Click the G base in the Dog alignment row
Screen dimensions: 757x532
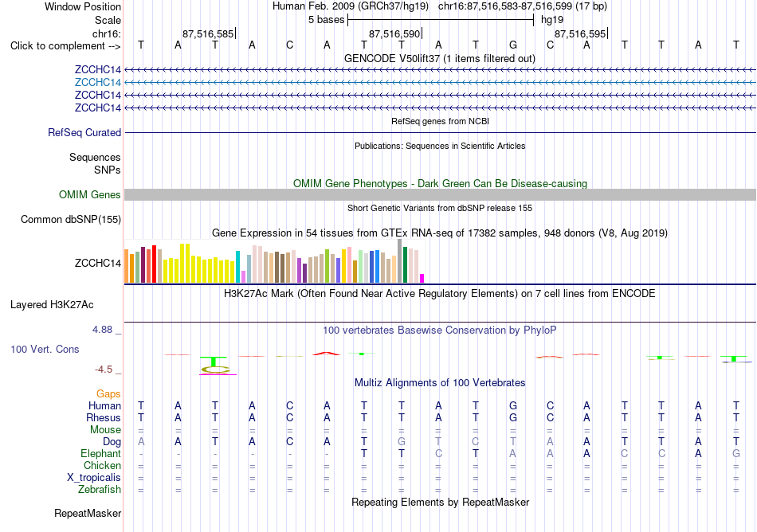401,442
